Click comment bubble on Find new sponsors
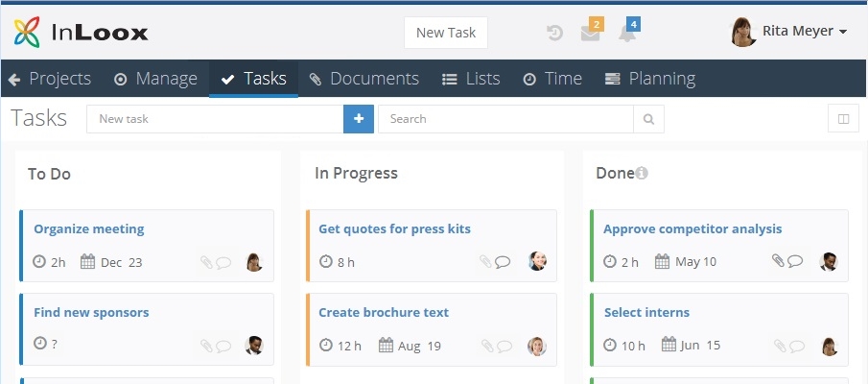The height and width of the screenshot is (384, 868). point(223,347)
